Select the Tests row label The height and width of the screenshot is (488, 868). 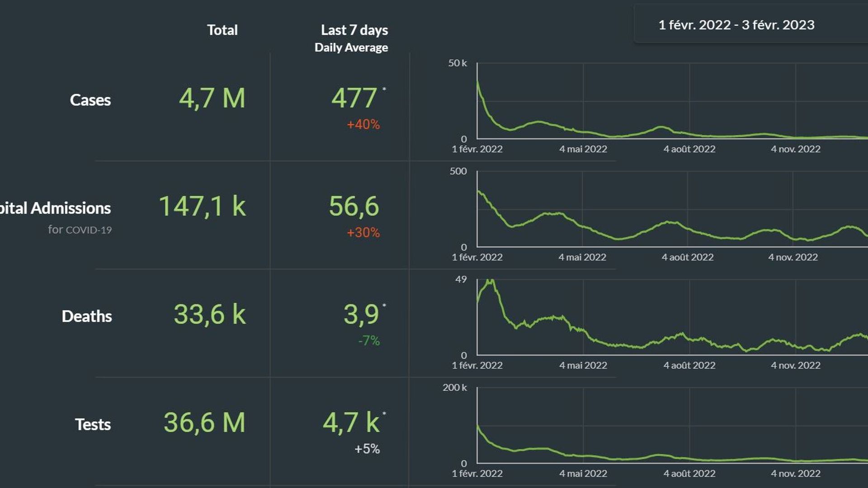pos(93,424)
